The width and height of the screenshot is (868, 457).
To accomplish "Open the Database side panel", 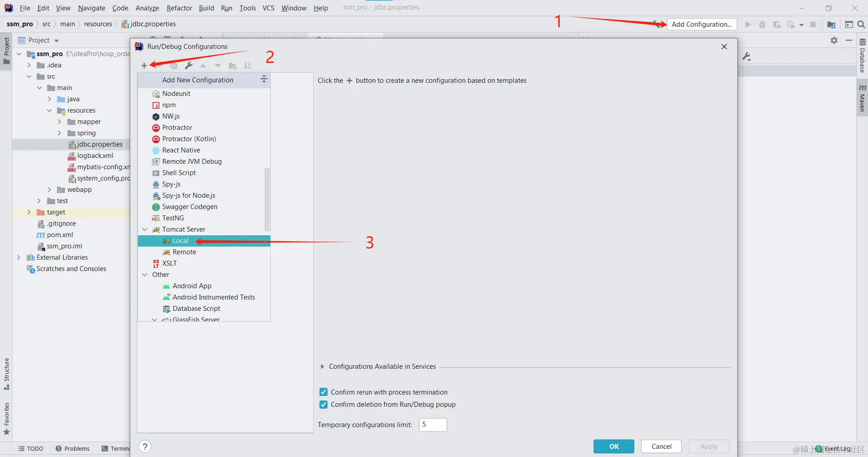I will (862, 56).
